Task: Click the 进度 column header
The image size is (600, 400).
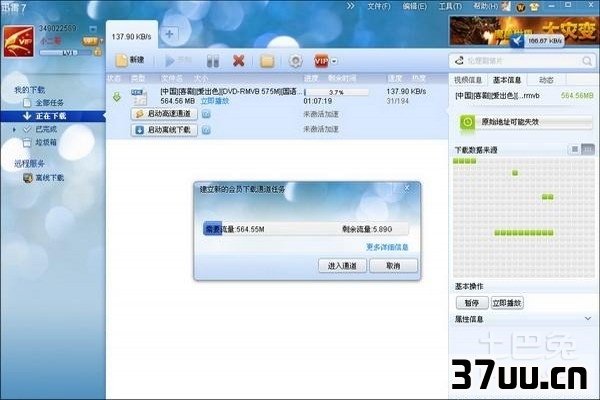Action: pyautogui.click(x=311, y=78)
